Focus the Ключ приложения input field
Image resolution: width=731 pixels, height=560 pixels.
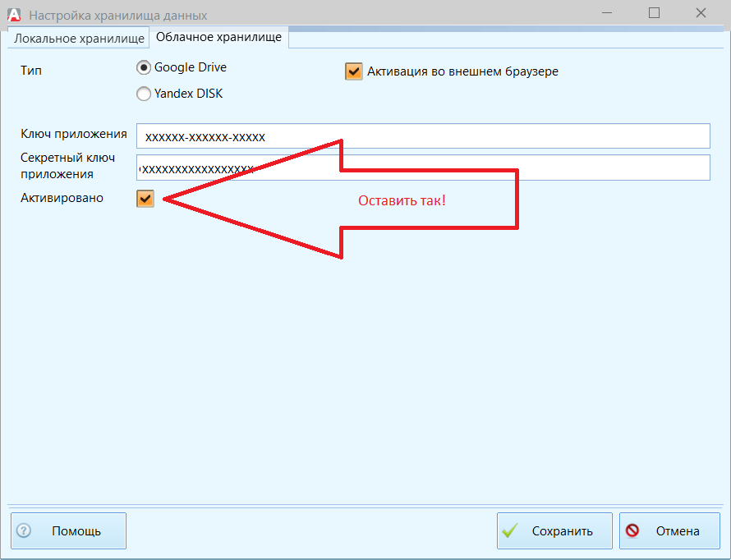click(423, 136)
